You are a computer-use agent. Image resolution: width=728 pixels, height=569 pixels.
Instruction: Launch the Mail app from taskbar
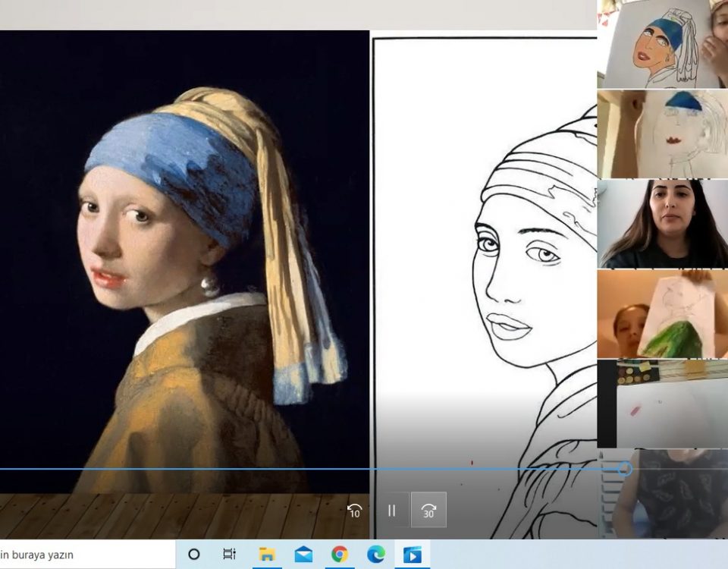(303, 555)
